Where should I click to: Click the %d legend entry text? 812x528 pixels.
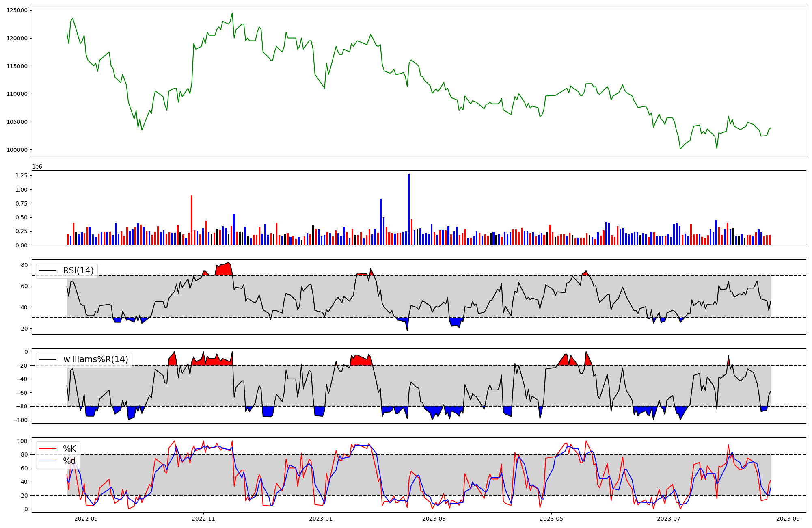[x=69, y=461]
